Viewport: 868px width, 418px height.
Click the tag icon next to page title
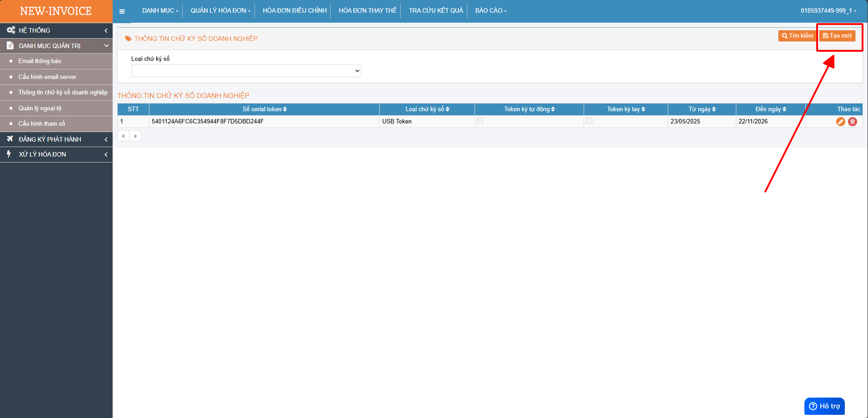tap(129, 39)
